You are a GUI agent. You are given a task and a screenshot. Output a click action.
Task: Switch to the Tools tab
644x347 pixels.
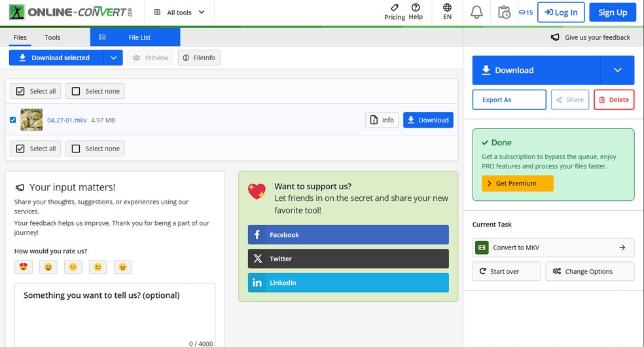52,37
